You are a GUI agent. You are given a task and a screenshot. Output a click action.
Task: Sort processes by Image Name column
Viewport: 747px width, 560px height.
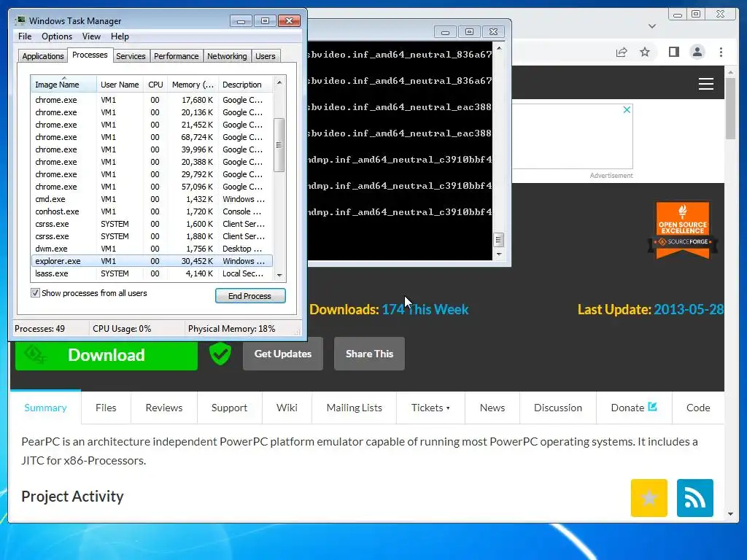pyautogui.click(x=63, y=85)
